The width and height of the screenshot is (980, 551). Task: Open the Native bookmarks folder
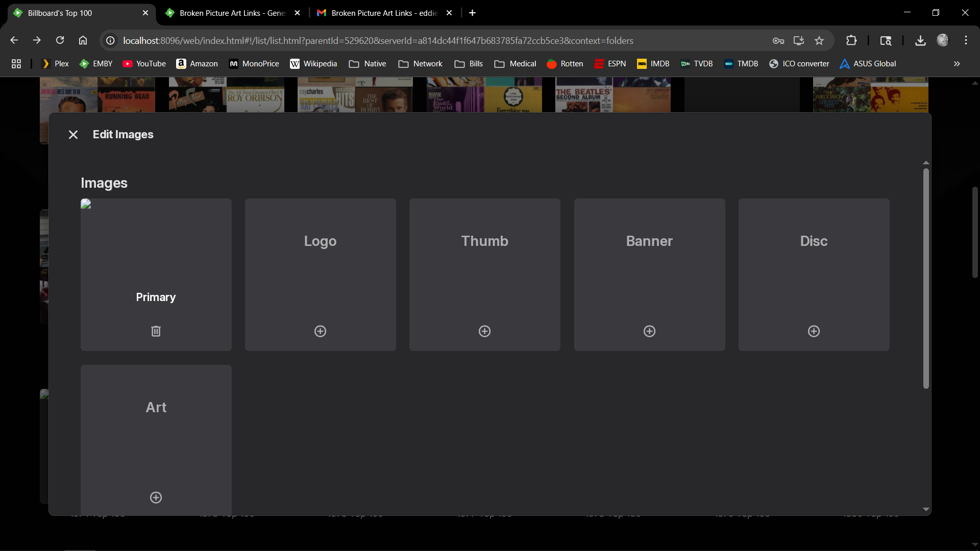click(x=367, y=64)
